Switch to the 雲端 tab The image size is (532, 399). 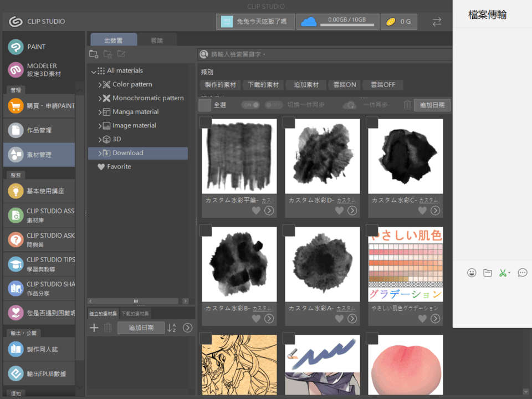(157, 40)
